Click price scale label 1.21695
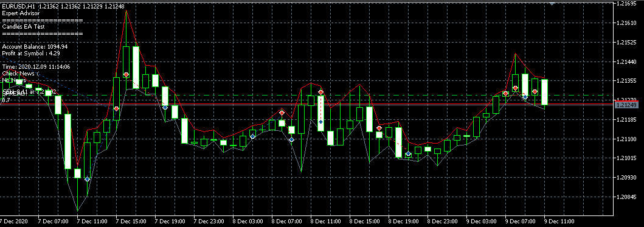The height and width of the screenshot is (227, 644). pos(626,3)
